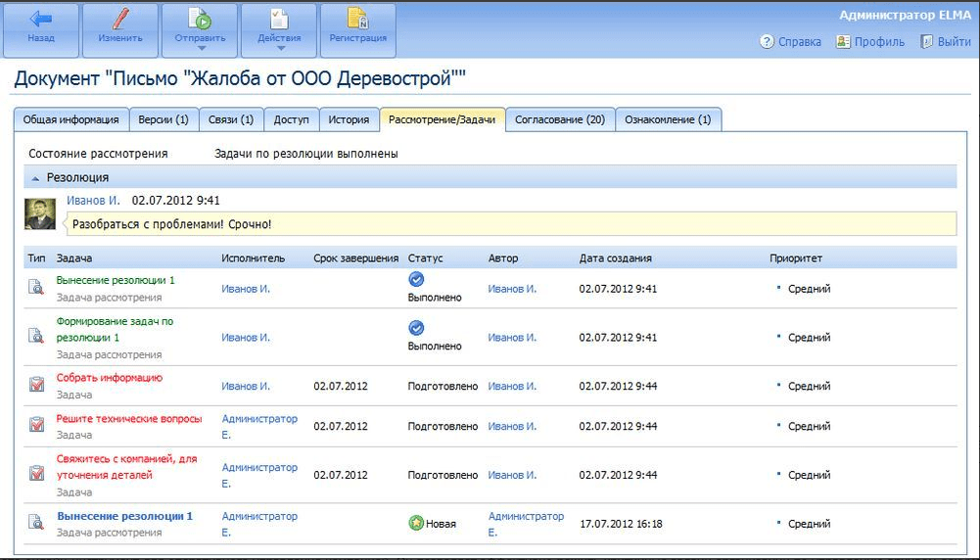Viewport: 980px width, 560px height.
Task: Click the Новая status star icon
Action: coord(416,524)
